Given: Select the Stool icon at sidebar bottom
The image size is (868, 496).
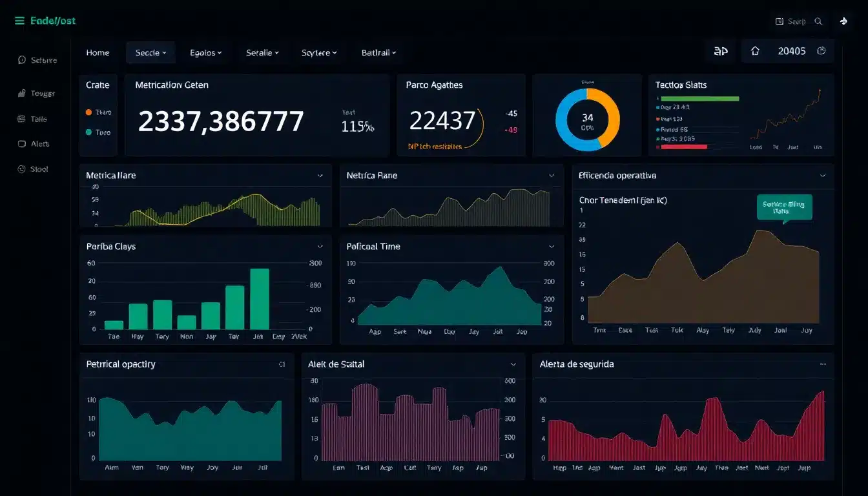Looking at the screenshot, I should click(22, 169).
